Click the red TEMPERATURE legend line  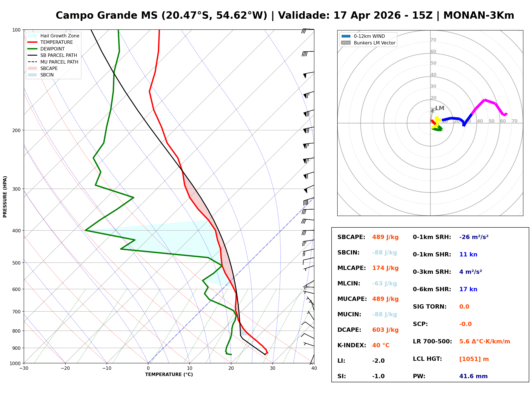32,42
